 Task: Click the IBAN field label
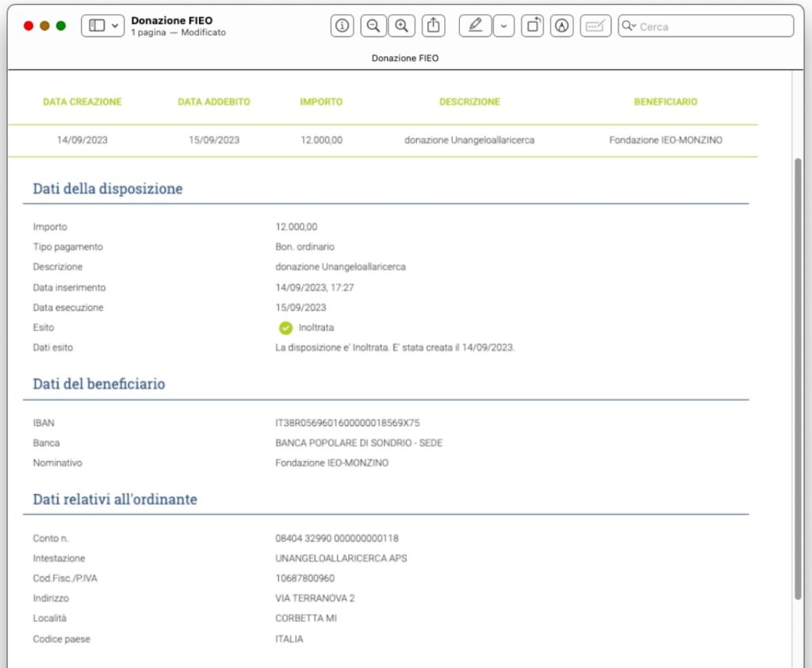(x=44, y=423)
